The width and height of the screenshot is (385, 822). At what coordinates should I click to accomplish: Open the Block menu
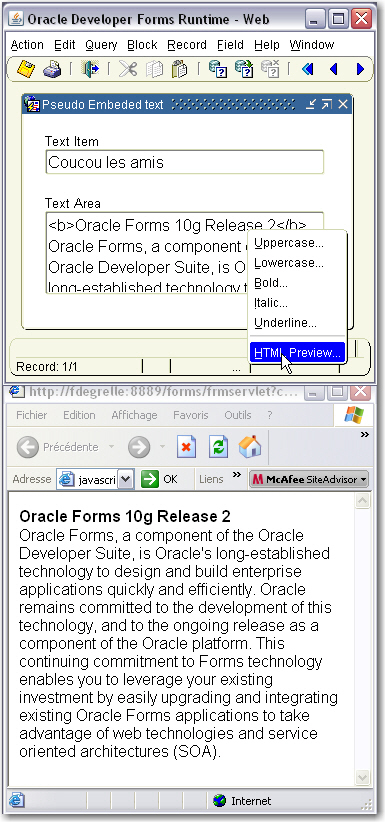click(x=142, y=45)
